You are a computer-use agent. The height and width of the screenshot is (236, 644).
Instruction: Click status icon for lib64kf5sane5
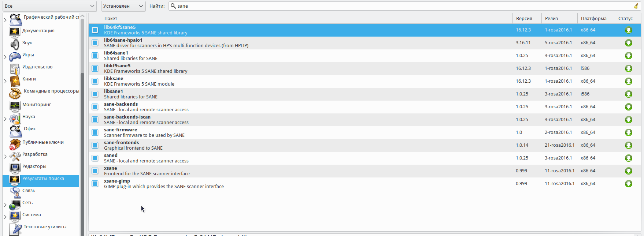tap(628, 30)
